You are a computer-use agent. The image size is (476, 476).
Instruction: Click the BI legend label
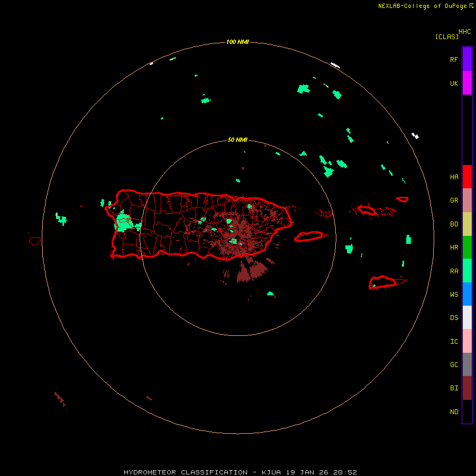click(x=454, y=388)
